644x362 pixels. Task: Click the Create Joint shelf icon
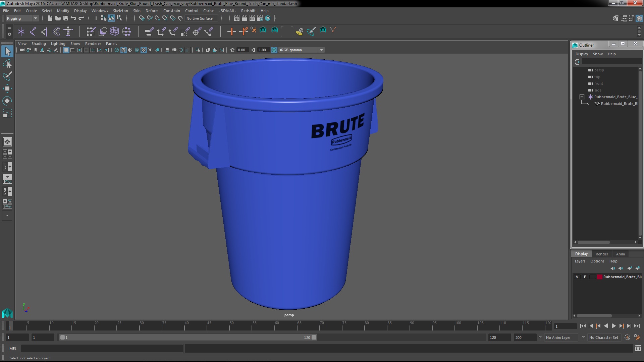click(x=33, y=32)
